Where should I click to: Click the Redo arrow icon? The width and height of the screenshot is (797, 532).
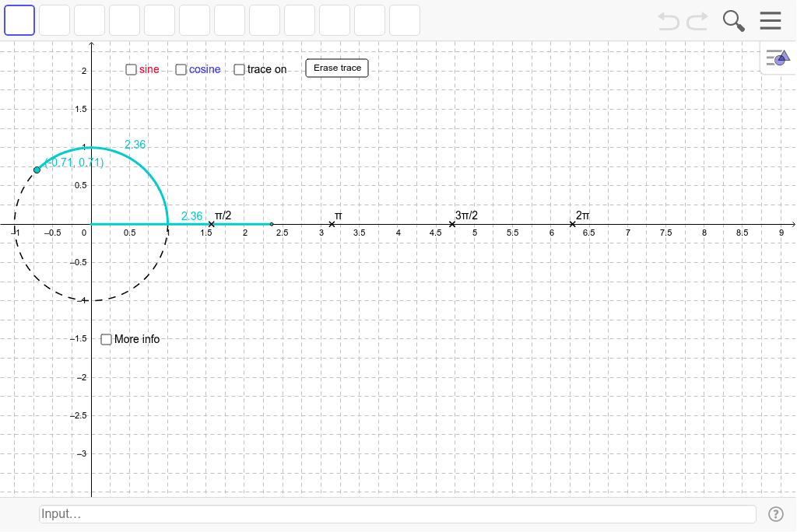(697, 21)
